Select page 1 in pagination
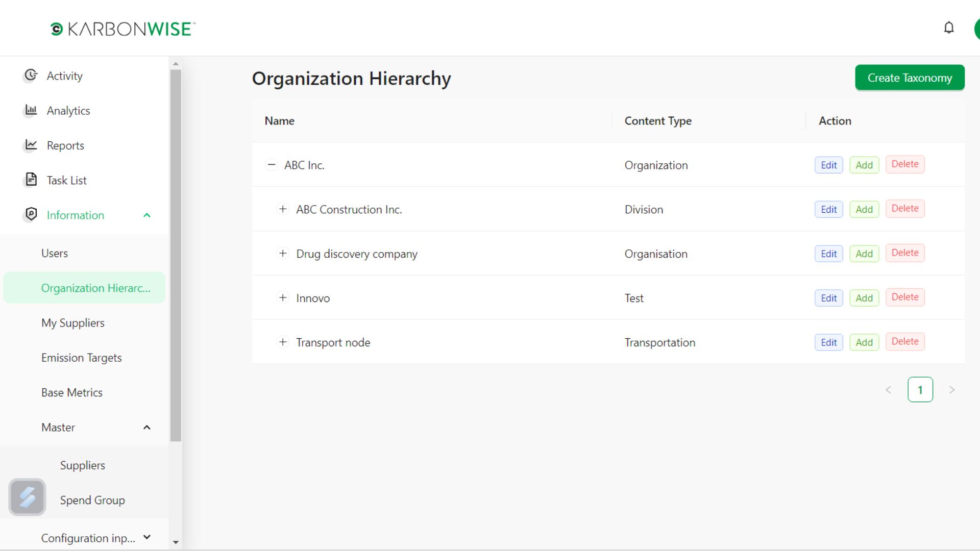 [920, 390]
